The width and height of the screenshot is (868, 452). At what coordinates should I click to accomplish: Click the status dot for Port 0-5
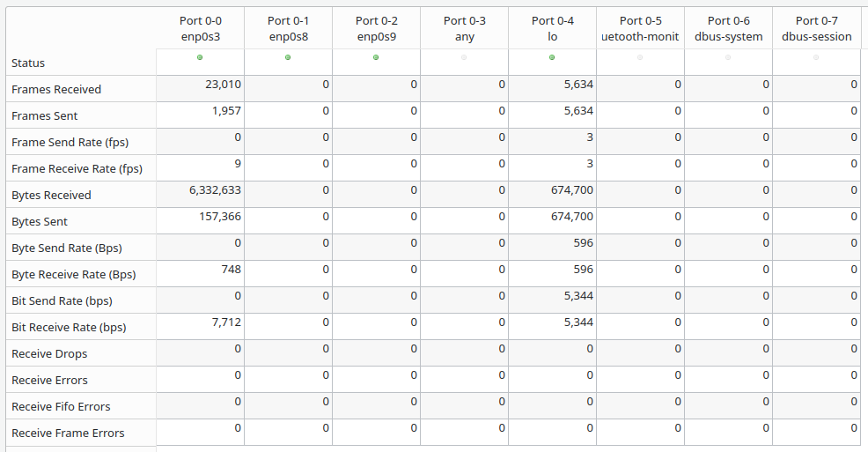pos(640,57)
